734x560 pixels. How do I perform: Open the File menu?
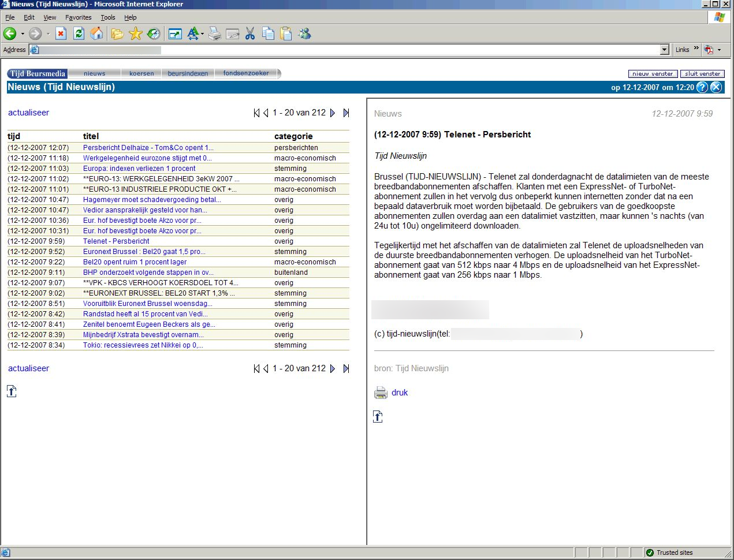tap(10, 17)
